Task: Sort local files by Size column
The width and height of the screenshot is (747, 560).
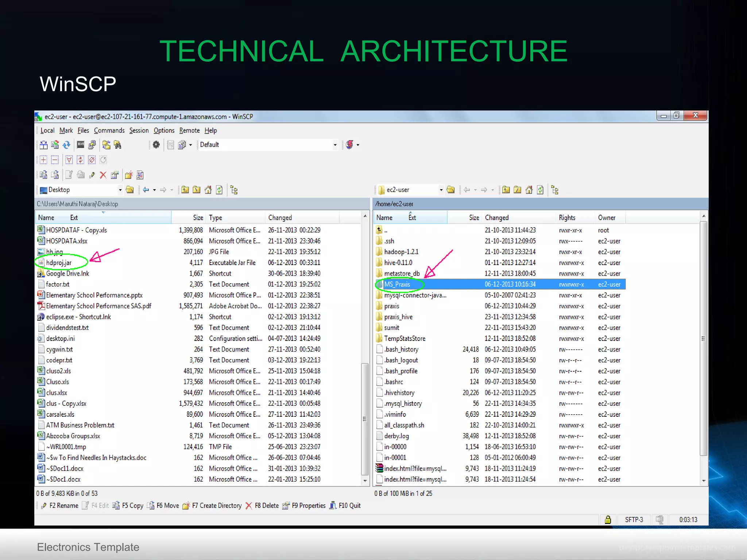Action: tap(189, 218)
